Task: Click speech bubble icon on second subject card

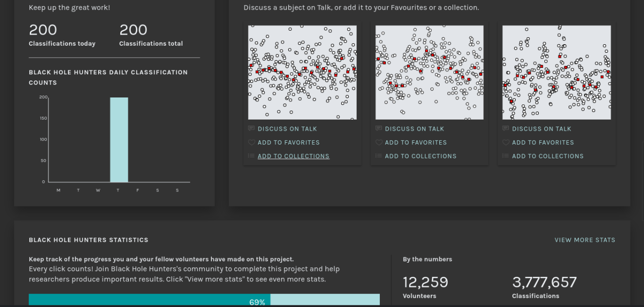Action: [378, 129]
